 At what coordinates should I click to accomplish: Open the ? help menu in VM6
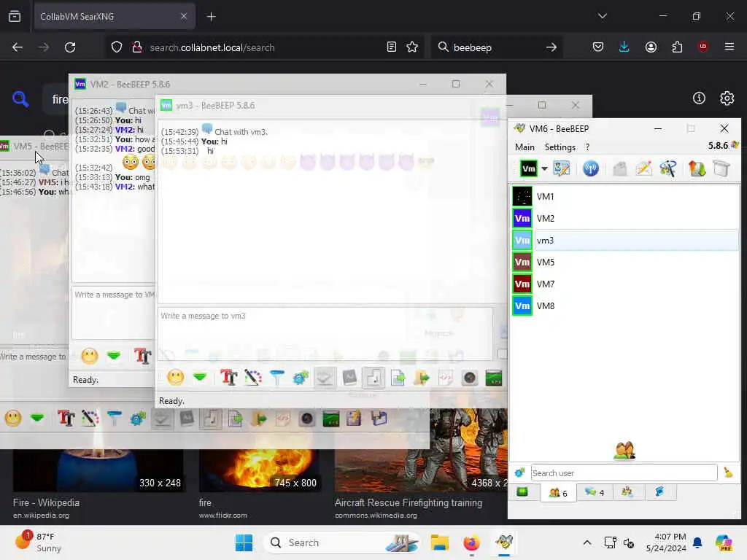[x=587, y=147]
